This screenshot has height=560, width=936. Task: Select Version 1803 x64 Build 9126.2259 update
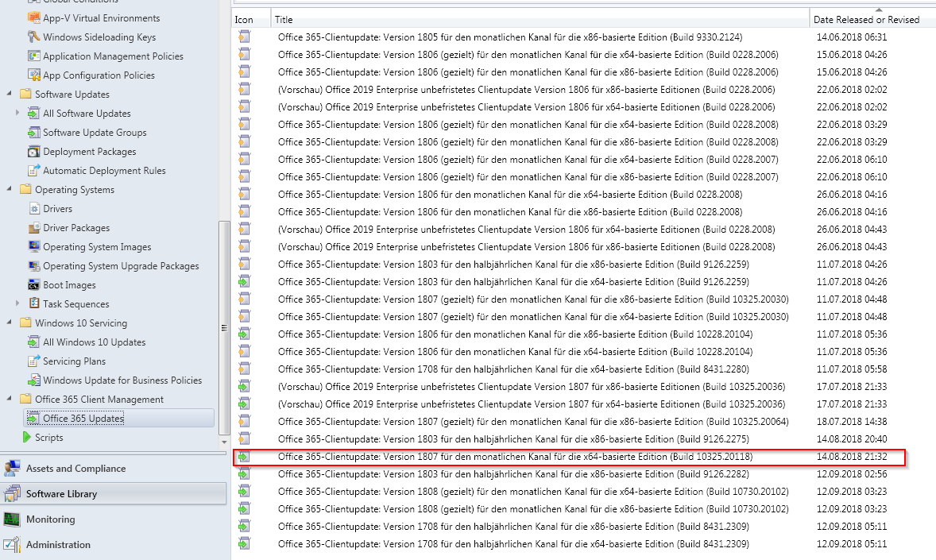pos(513,282)
